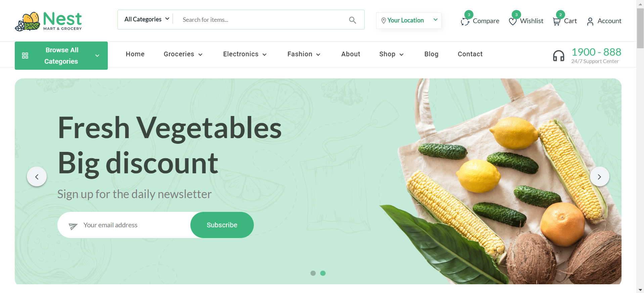
Task: Click the Account user icon
Action: pos(590,21)
